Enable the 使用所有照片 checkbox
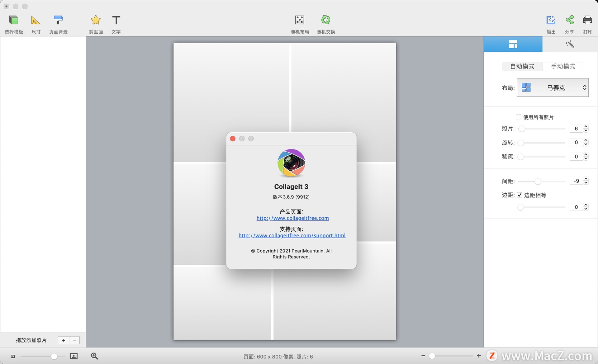This screenshot has width=598, height=364. 519,117
